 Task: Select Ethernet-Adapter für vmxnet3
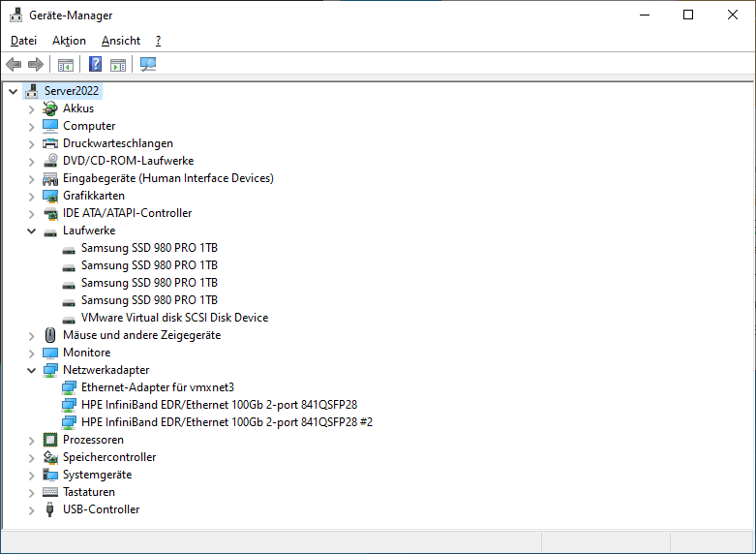click(158, 387)
